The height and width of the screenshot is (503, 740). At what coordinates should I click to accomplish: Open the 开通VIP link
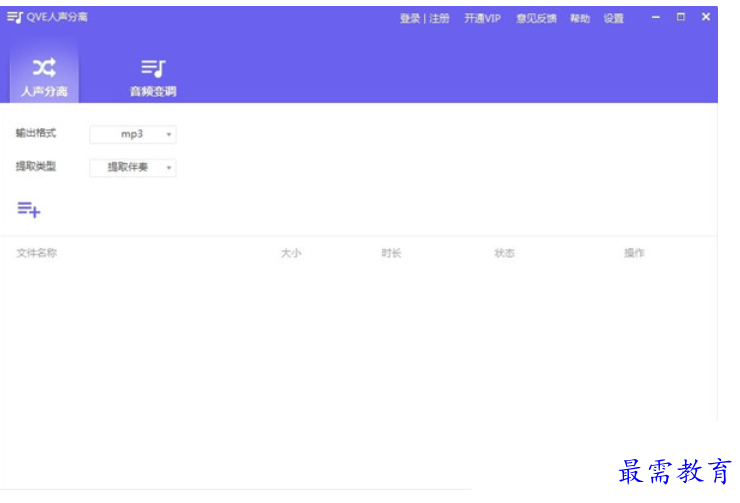point(482,18)
